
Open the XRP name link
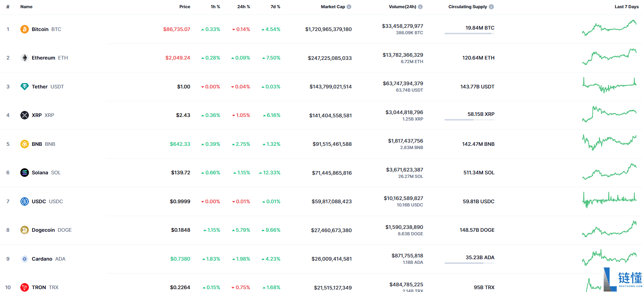tap(43, 115)
